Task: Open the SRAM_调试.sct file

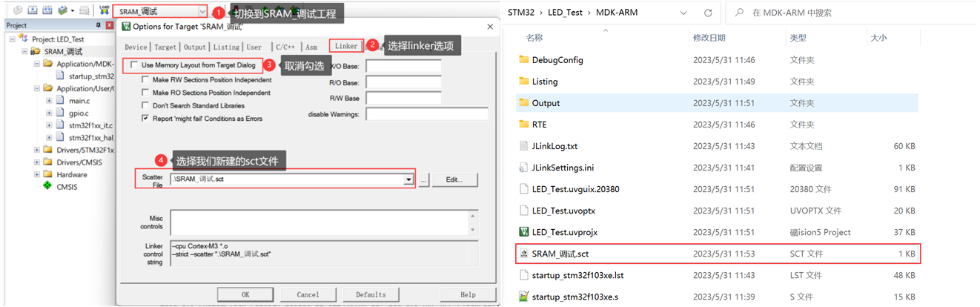Action: 560,254
